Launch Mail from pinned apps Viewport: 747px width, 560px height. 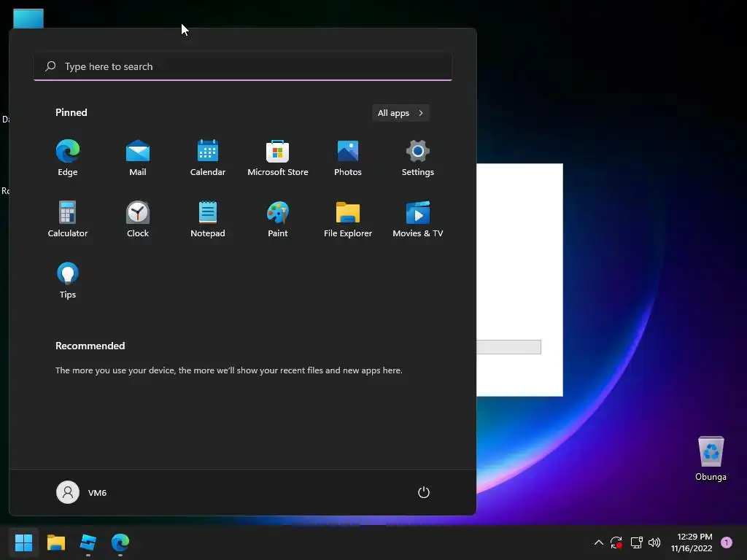coord(138,158)
